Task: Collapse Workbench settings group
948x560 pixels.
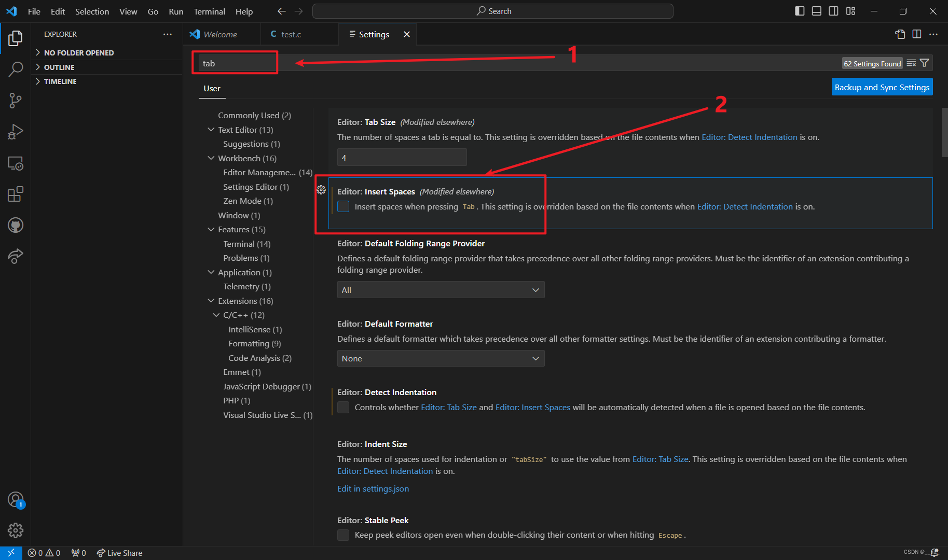Action: (211, 158)
